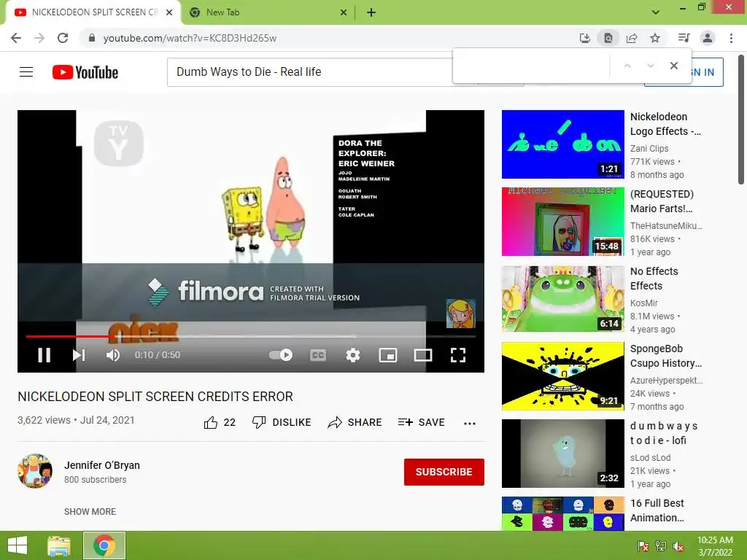Skip to next video

(x=79, y=355)
